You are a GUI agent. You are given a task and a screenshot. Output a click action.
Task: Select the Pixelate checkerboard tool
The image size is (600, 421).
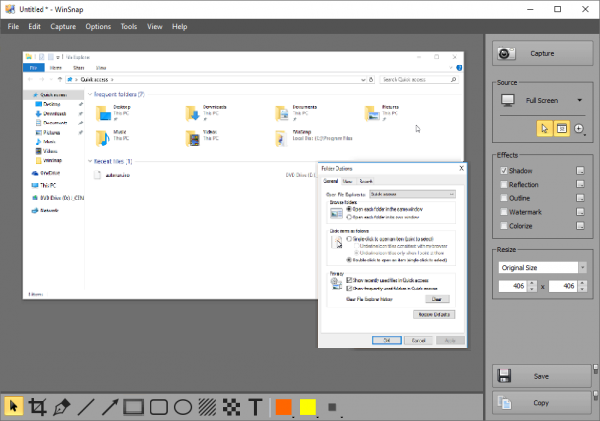pyautogui.click(x=232, y=407)
